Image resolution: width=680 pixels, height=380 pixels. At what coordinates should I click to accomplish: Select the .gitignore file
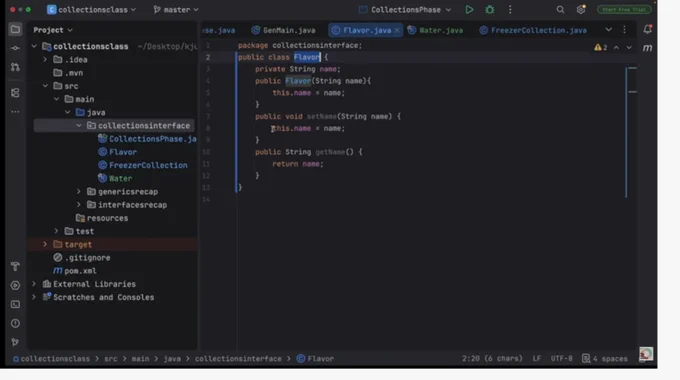[82, 258]
